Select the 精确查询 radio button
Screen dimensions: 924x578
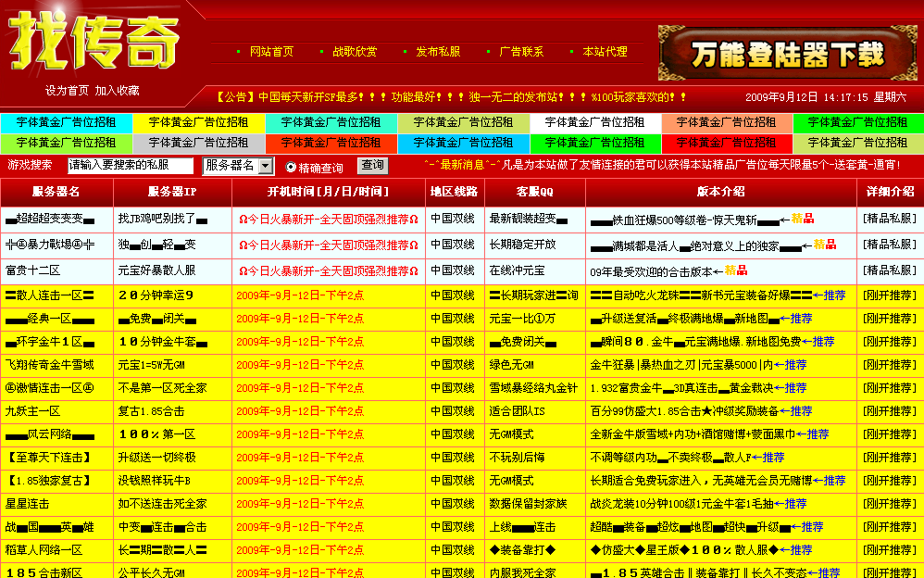tap(289, 168)
